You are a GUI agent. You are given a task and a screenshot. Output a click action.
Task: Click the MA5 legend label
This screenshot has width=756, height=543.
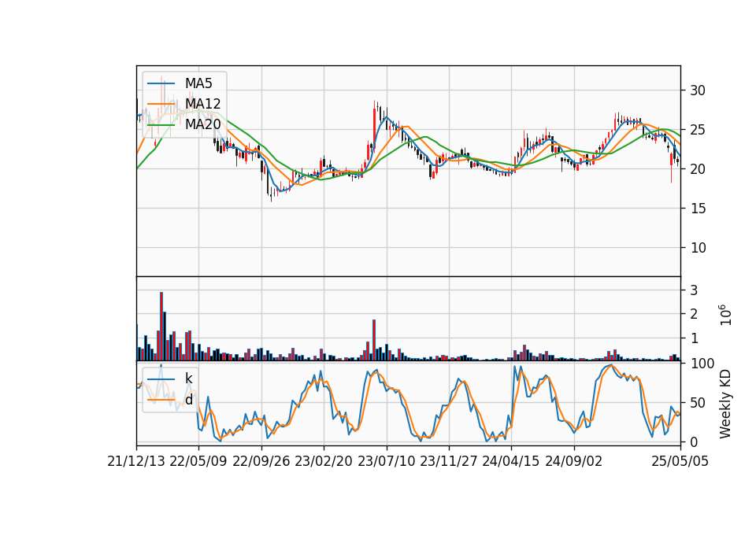(x=198, y=83)
